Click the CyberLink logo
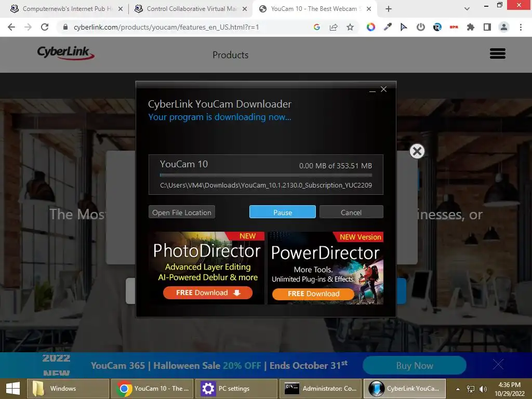The image size is (532, 399). click(65, 53)
